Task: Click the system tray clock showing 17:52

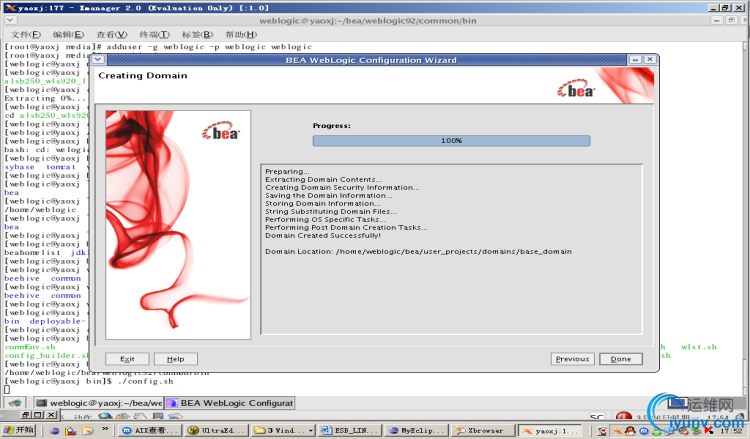Action: (x=731, y=431)
